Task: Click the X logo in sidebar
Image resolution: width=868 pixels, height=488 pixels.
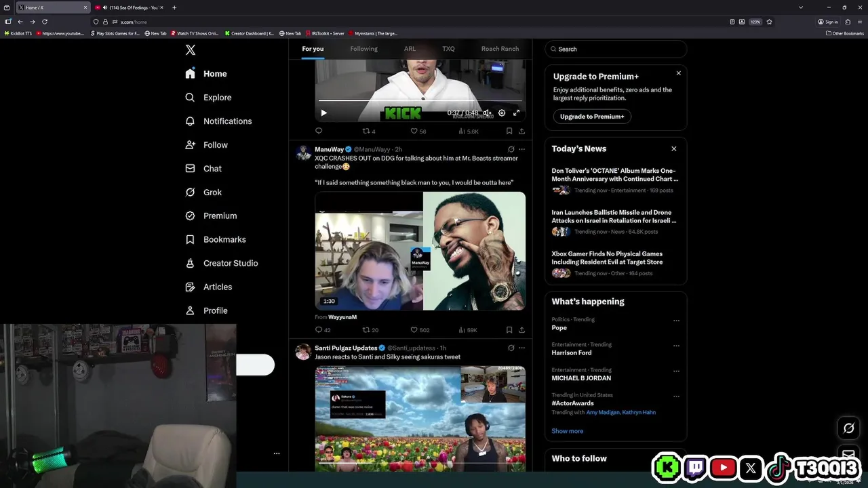Action: point(191,50)
